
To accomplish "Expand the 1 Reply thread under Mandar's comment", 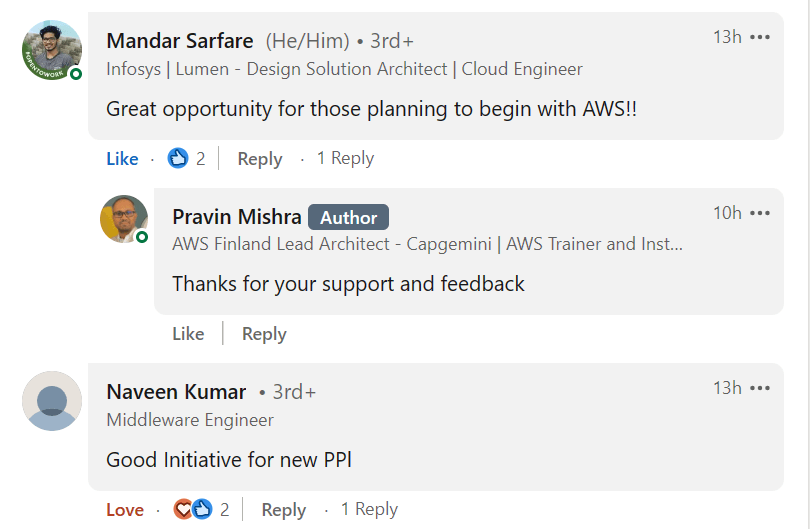I will tap(345, 158).
